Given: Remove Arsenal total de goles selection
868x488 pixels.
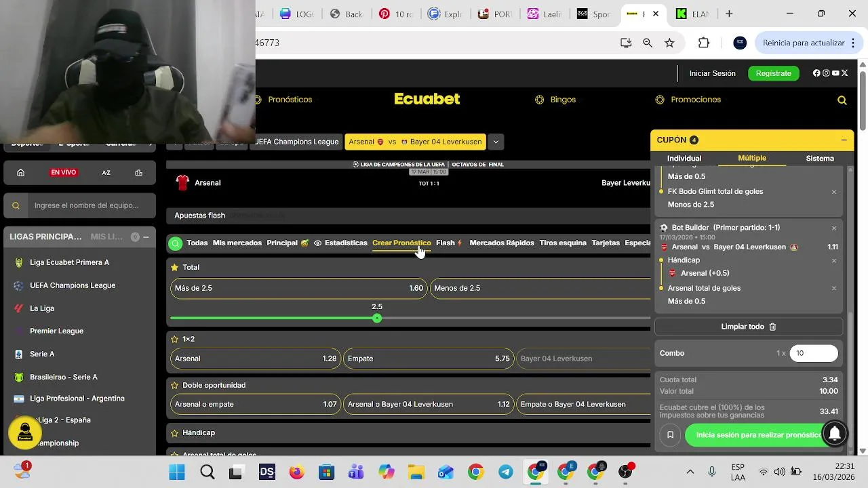Looking at the screenshot, I should (x=834, y=288).
